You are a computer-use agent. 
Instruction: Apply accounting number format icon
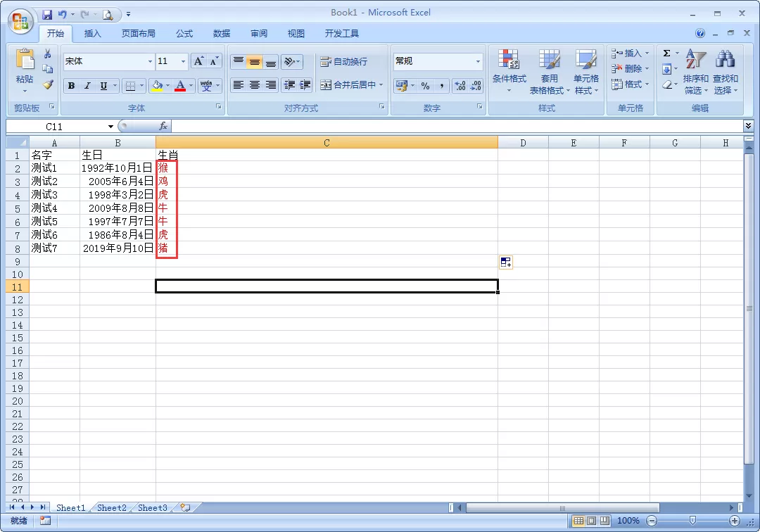click(401, 86)
